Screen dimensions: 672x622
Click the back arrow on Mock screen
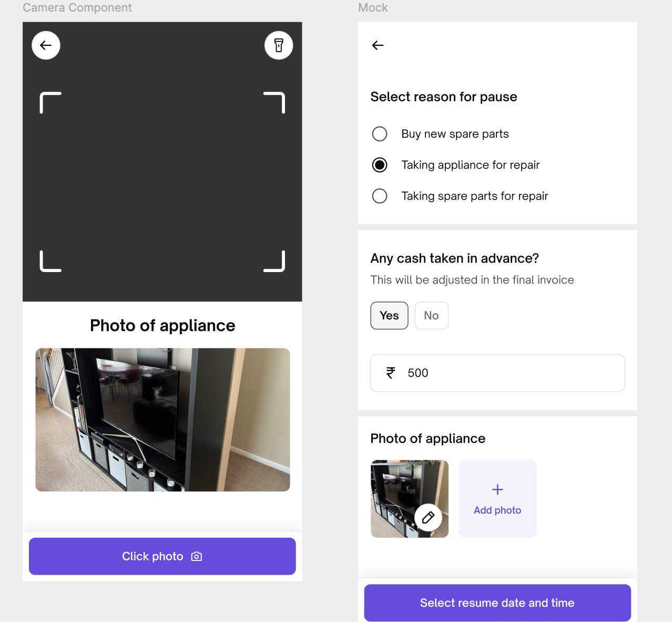click(378, 45)
